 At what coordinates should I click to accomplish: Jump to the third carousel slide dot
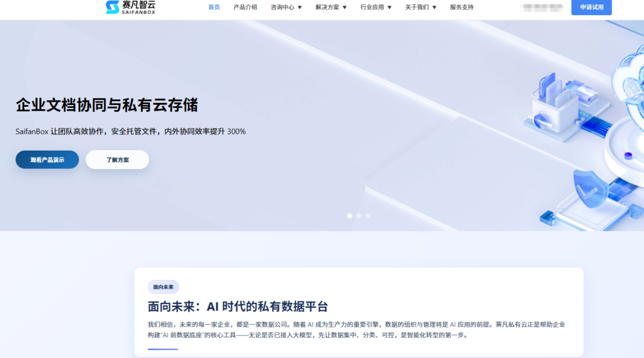tap(369, 215)
